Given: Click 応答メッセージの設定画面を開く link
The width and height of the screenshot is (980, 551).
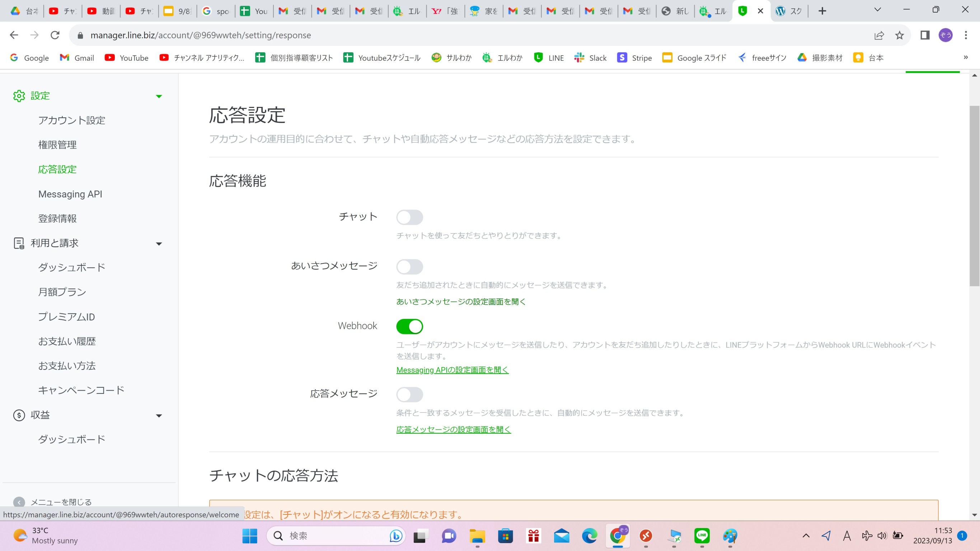Looking at the screenshot, I should coord(454,429).
